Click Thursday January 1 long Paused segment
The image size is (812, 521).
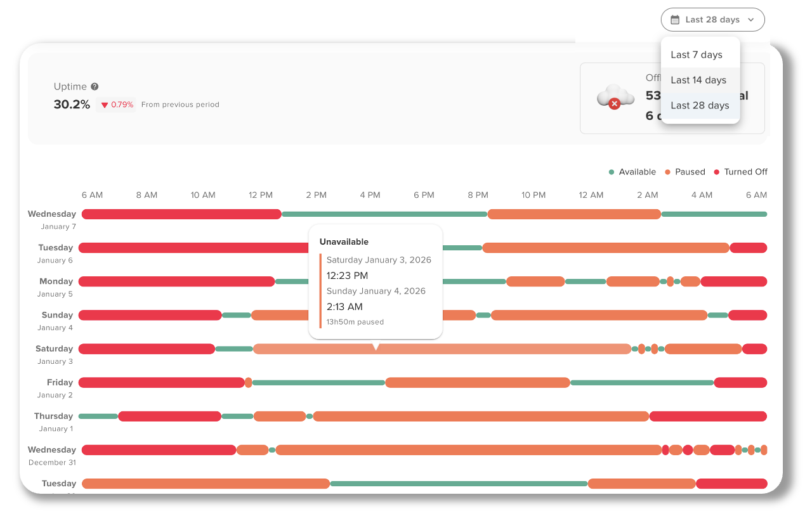[481, 416]
